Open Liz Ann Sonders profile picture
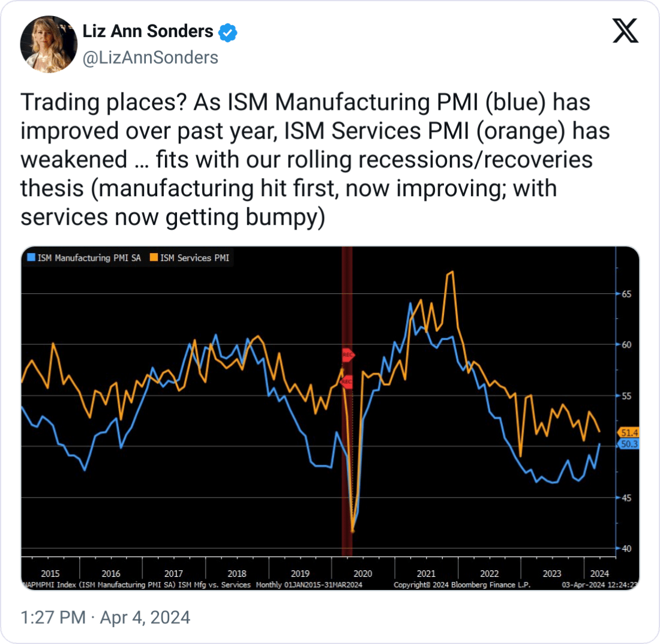 click(x=49, y=44)
